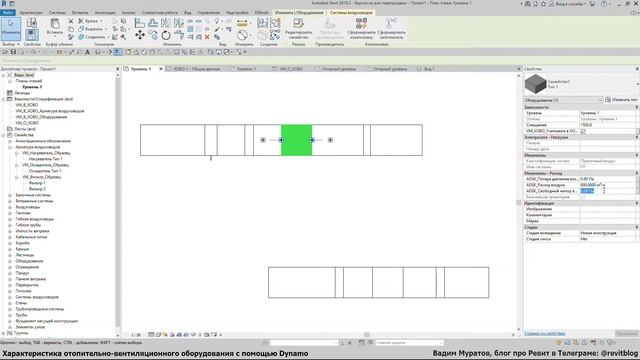Switch to the Вставить ribbon tab

point(80,13)
